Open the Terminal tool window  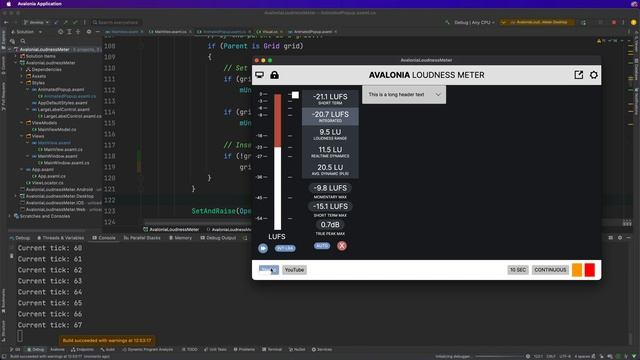click(272, 349)
